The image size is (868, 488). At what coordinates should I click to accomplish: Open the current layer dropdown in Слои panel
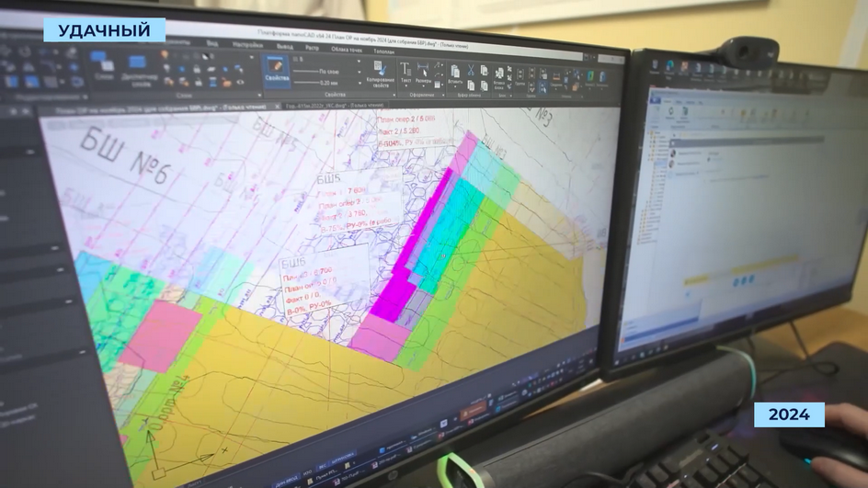[251, 56]
